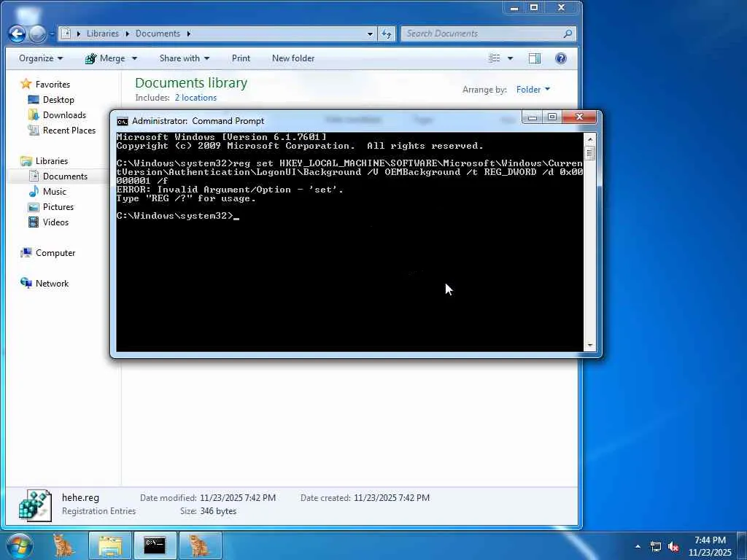Image resolution: width=747 pixels, height=560 pixels.
Task: Click the refresh icon beside address bar
Action: click(387, 34)
